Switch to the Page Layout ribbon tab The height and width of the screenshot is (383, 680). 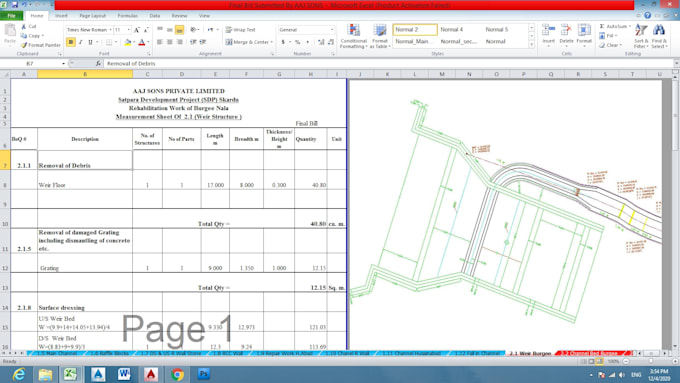pyautogui.click(x=92, y=16)
